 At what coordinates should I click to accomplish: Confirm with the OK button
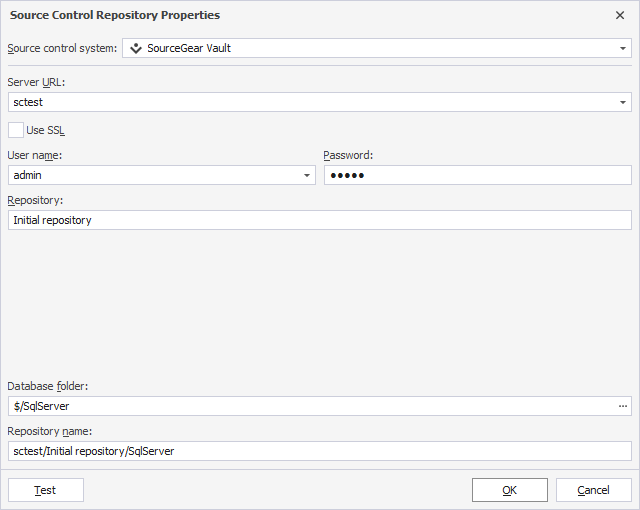(x=510, y=490)
